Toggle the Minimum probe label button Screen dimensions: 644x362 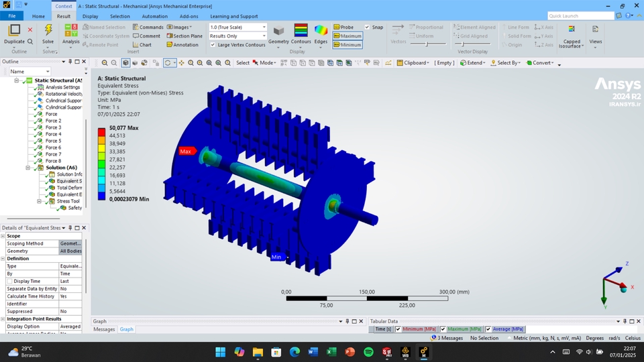click(x=347, y=45)
